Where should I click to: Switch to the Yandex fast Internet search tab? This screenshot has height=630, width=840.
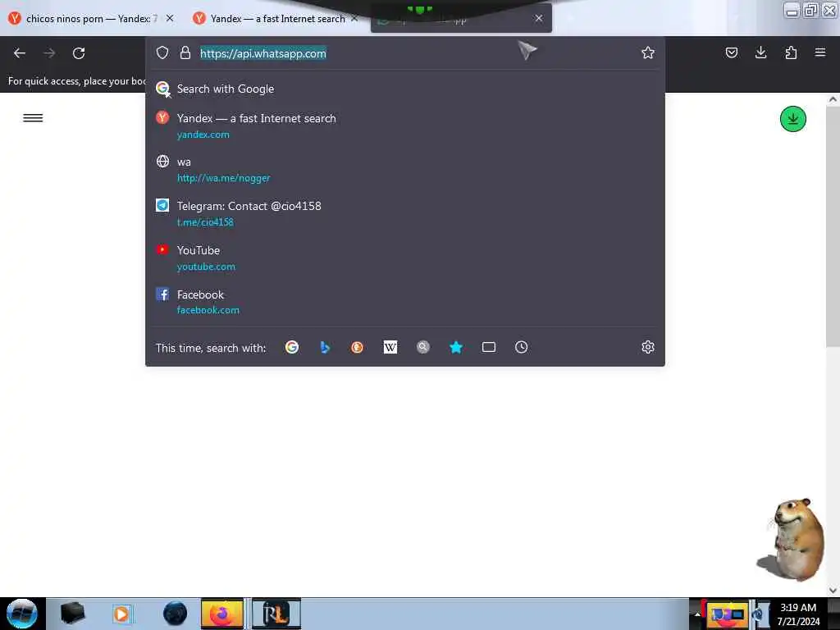tap(269, 19)
